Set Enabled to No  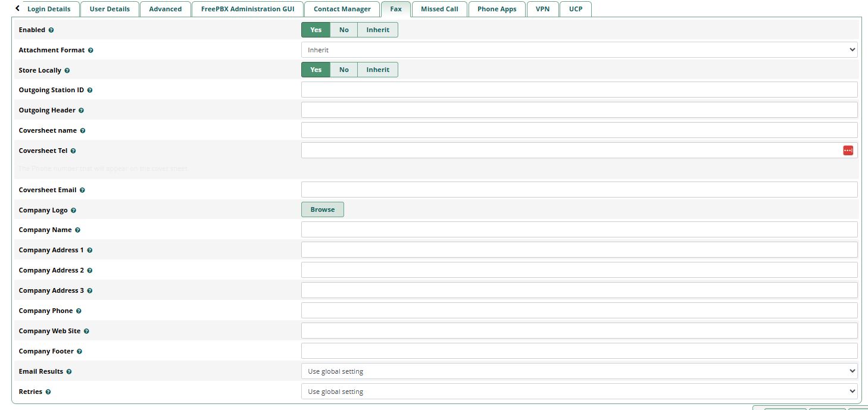tap(344, 30)
